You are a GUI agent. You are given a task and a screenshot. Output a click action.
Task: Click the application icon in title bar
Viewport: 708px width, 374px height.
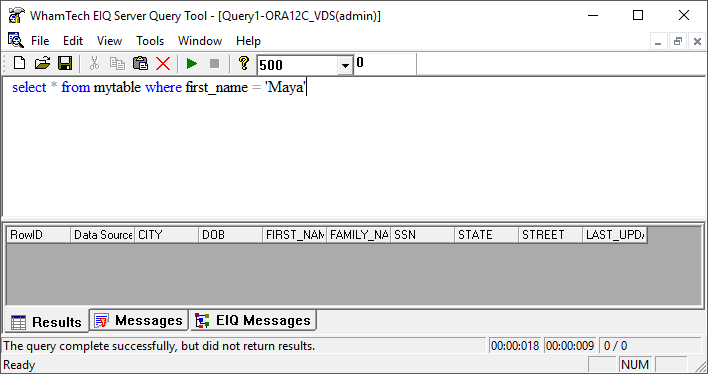tap(16, 16)
